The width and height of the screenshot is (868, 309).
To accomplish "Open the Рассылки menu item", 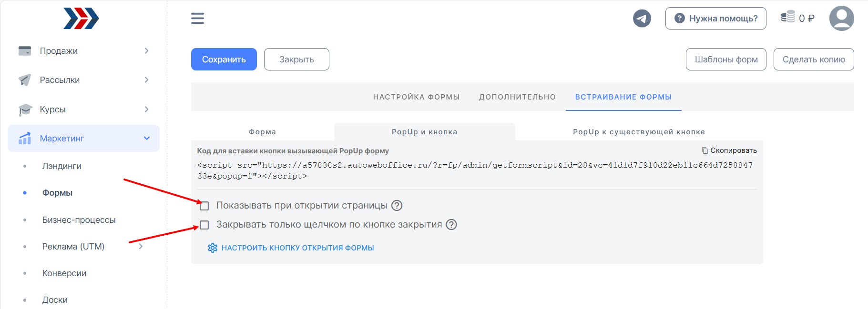I will pos(83,80).
